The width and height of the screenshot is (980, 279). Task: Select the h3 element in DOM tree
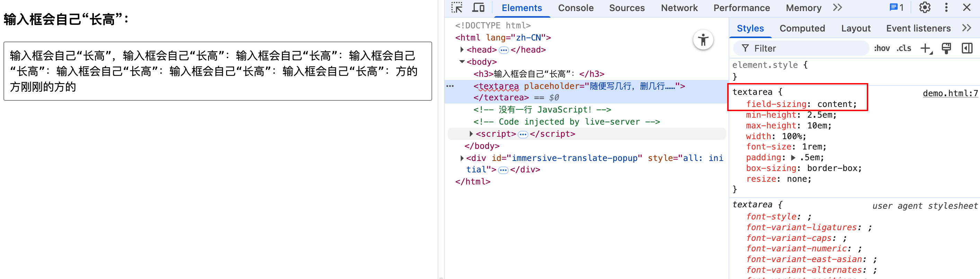539,74
